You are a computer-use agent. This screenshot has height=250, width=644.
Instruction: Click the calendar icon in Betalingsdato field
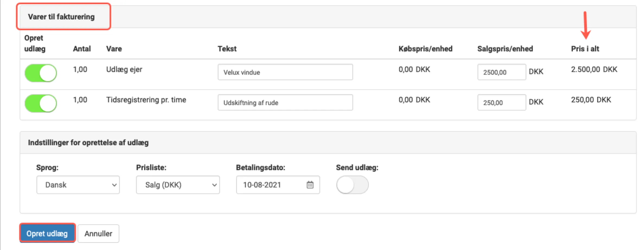pos(310,185)
